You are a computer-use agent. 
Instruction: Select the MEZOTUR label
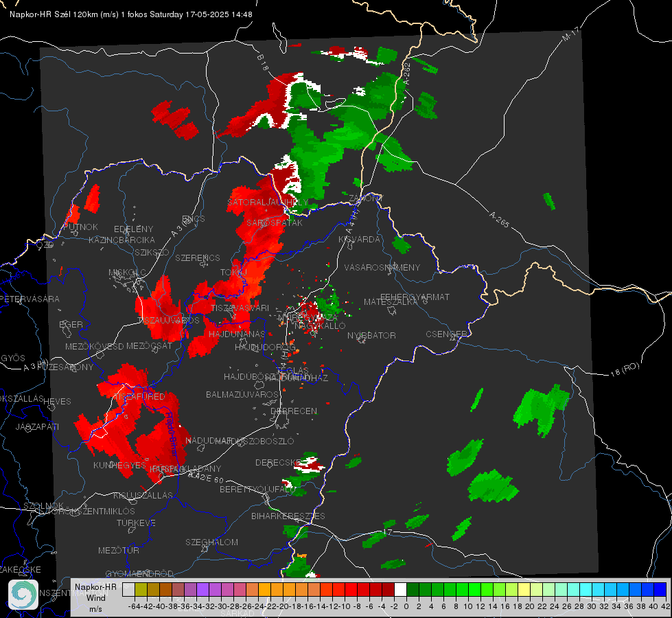[119, 550]
